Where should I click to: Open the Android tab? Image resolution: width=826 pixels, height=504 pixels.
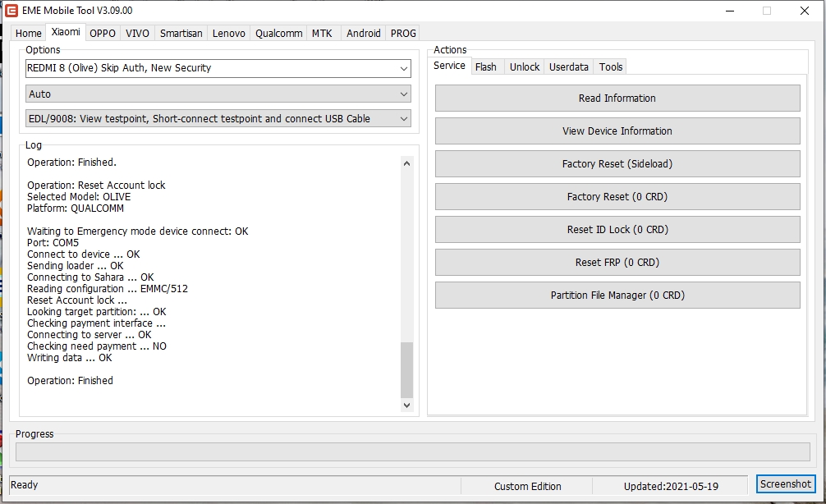(x=364, y=33)
